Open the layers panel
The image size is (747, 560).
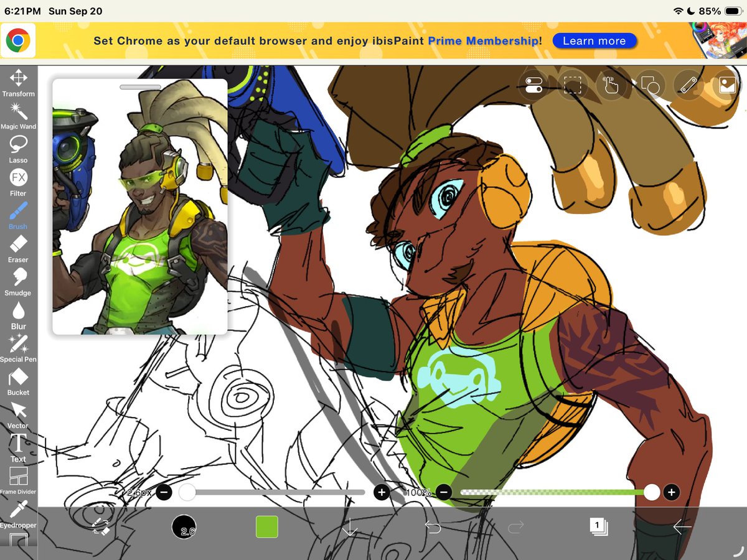pos(599,526)
